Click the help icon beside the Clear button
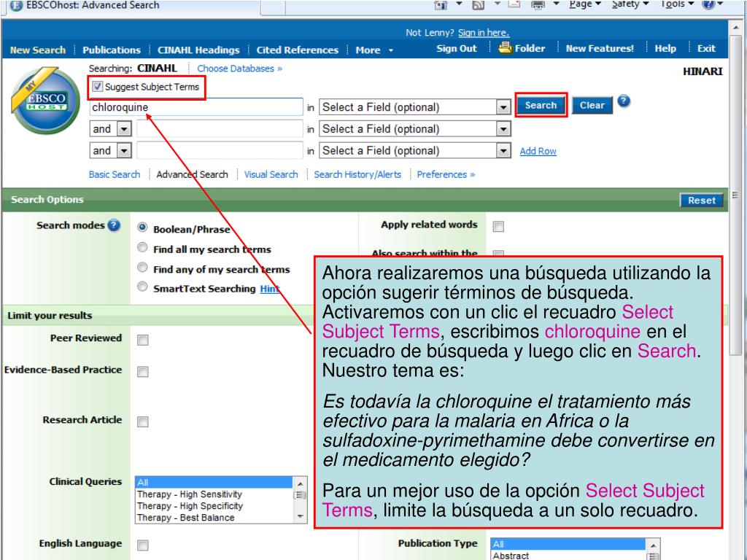 click(x=624, y=101)
